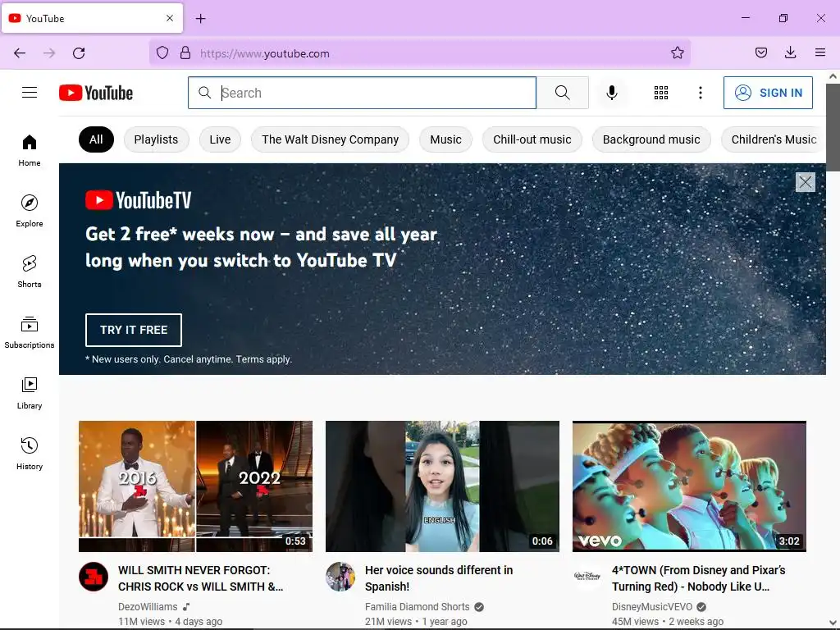Open a new tab with the plus button
Viewport: 840px width, 630px height.
click(200, 19)
